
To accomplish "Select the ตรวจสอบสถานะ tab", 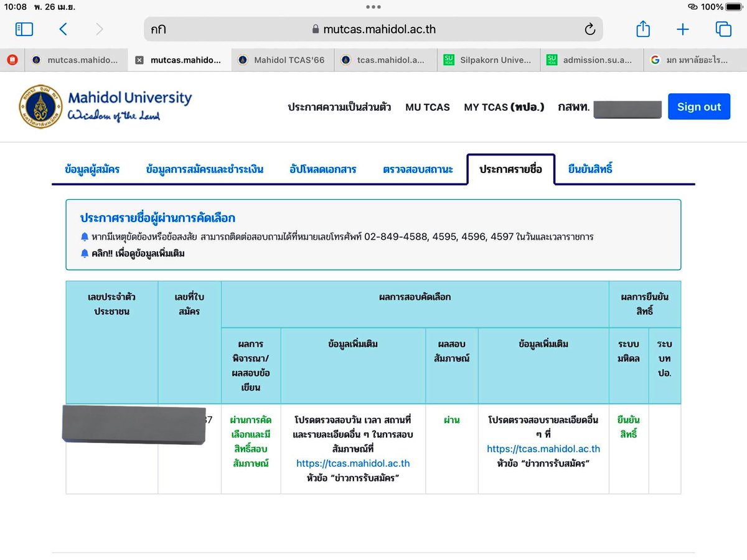I will pos(418,169).
